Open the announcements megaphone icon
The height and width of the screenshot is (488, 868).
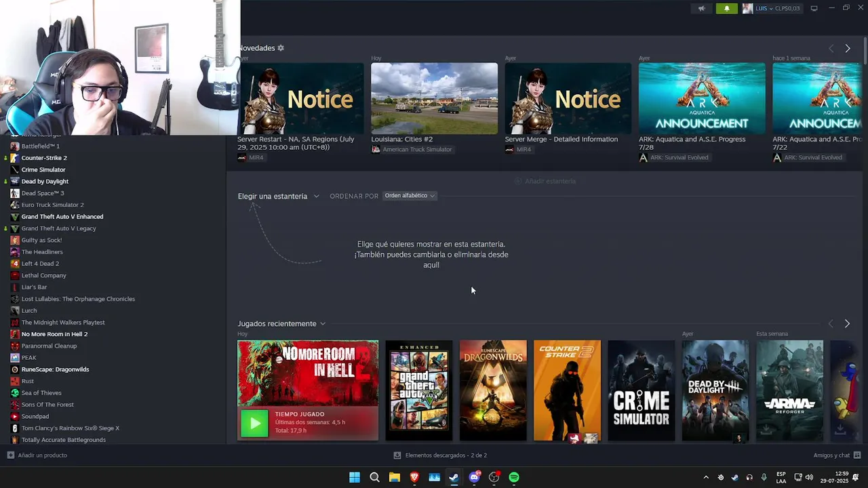pyautogui.click(x=702, y=8)
